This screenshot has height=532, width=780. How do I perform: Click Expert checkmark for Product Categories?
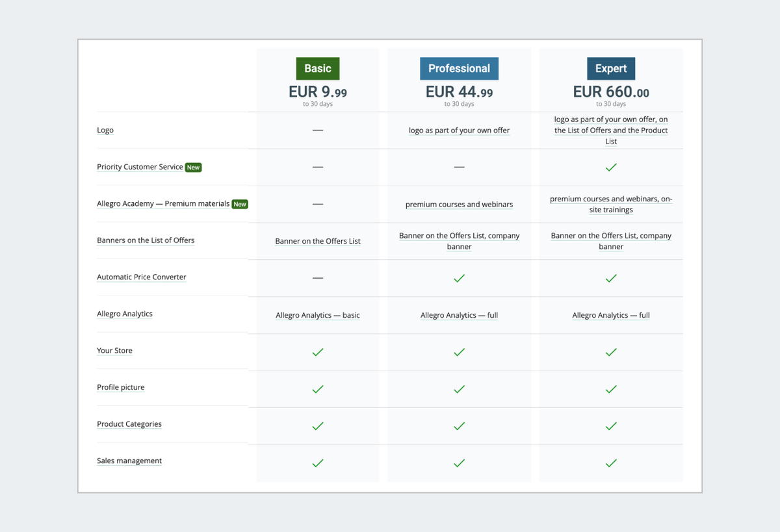click(611, 426)
